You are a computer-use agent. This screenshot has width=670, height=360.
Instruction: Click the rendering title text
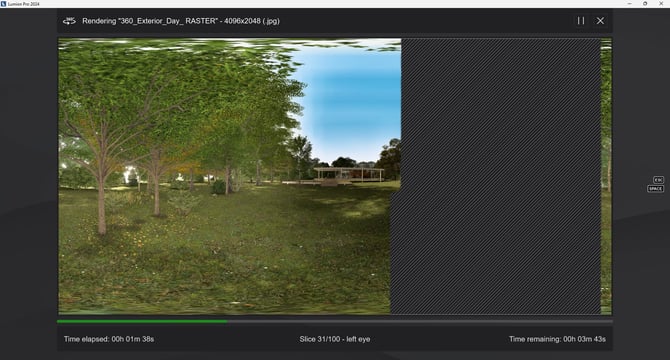(x=181, y=21)
